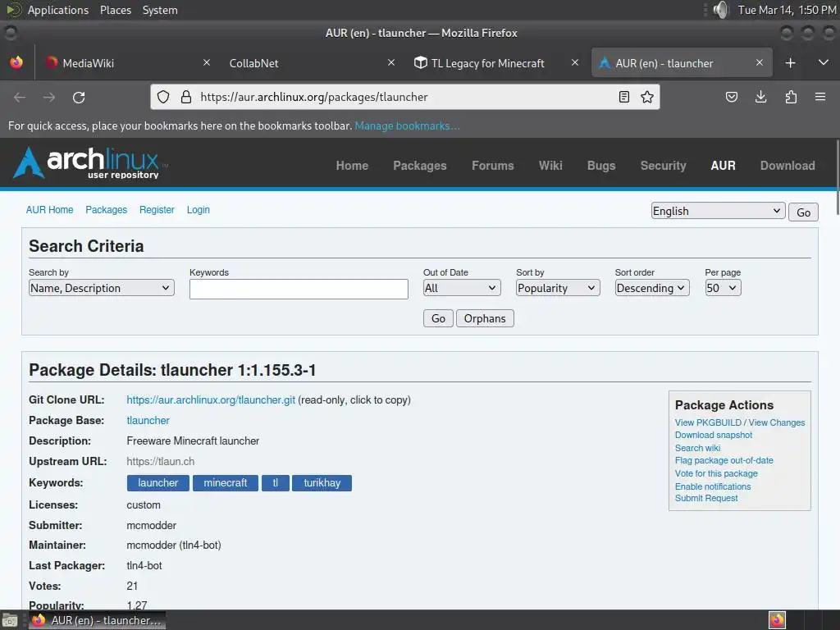
Task: Open the Out of Date dropdown
Action: point(462,288)
